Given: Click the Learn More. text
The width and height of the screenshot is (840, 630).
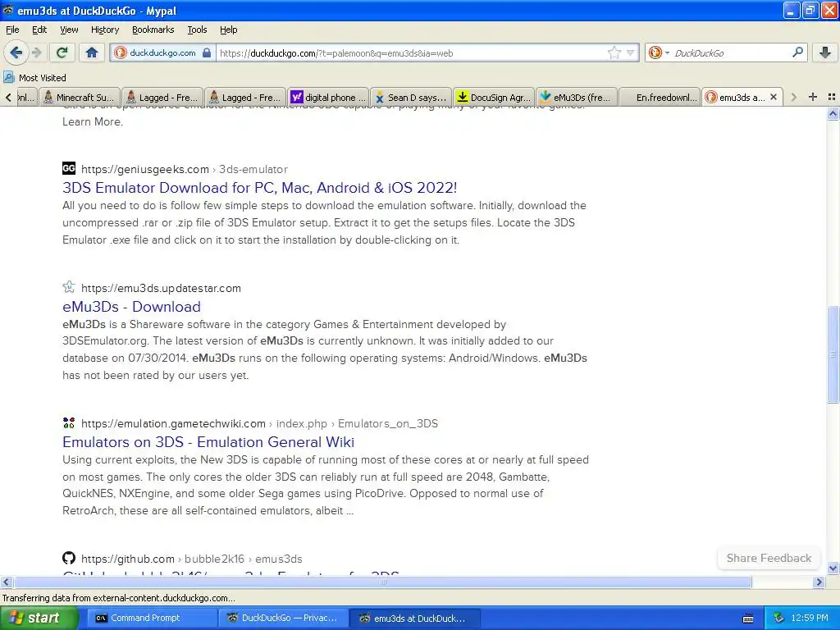Looking at the screenshot, I should pyautogui.click(x=93, y=121).
